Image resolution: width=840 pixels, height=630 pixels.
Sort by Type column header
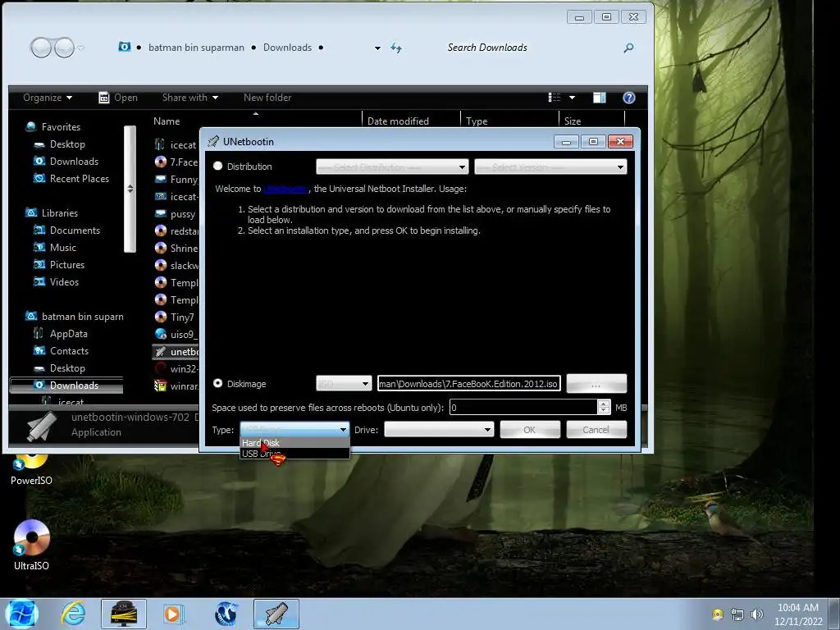(477, 121)
